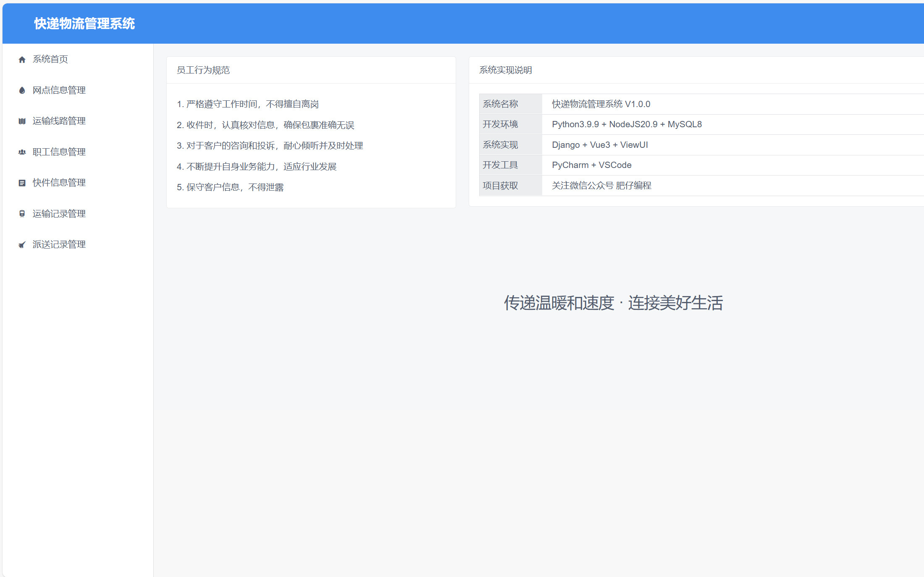Click the 系统名称 label cell
This screenshot has height=577, width=924.
511,104
